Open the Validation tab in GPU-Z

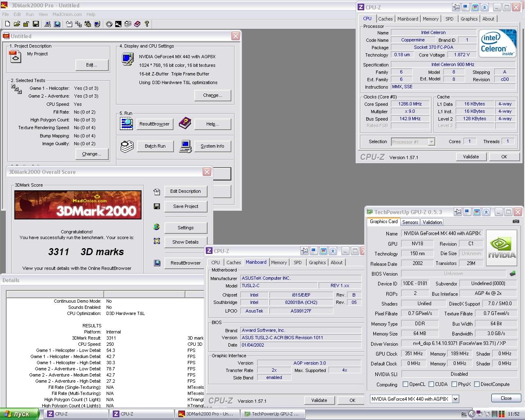pos(432,222)
